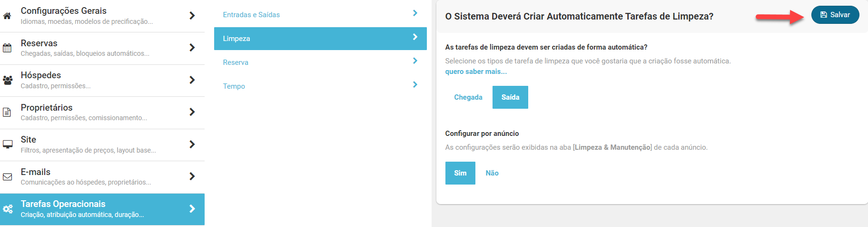Enable automatic cleaning task on Chegada
The width and height of the screenshot is (868, 227).
(468, 97)
